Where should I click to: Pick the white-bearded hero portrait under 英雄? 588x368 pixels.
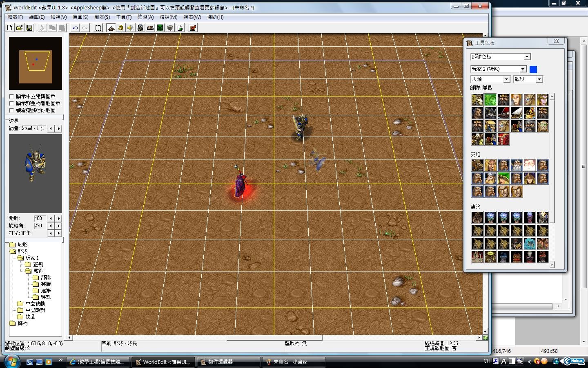coord(517,165)
